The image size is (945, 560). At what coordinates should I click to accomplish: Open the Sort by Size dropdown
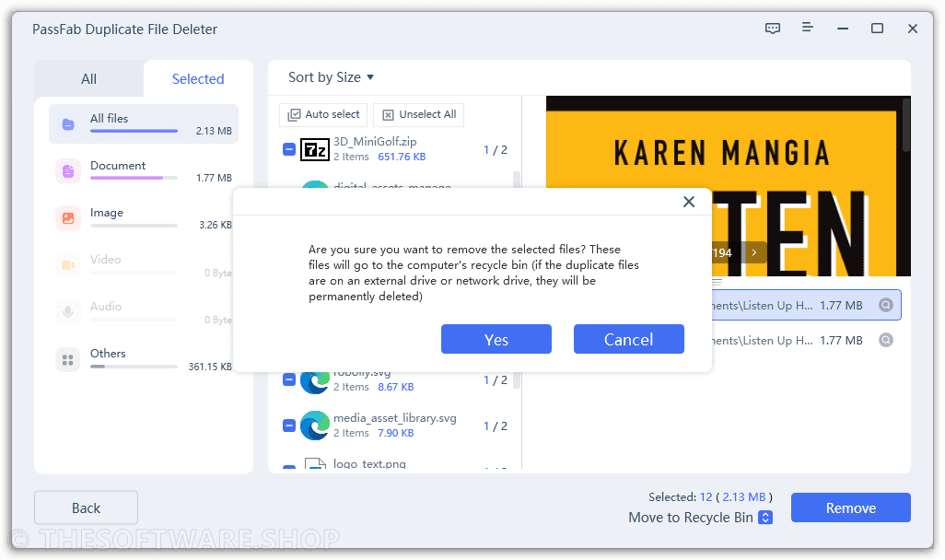[331, 77]
